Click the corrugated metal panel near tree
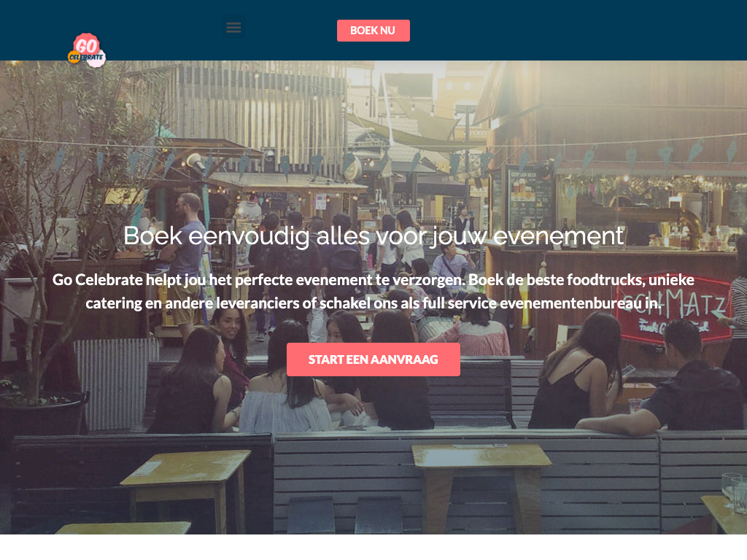Screen dimensions: 747x560 [116, 384]
